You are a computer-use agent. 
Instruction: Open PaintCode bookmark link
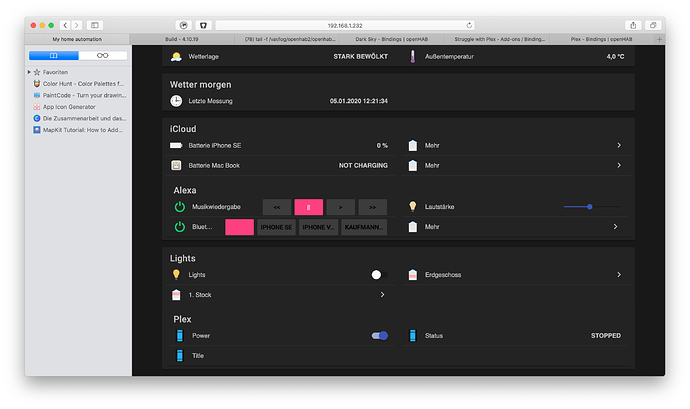(80, 95)
